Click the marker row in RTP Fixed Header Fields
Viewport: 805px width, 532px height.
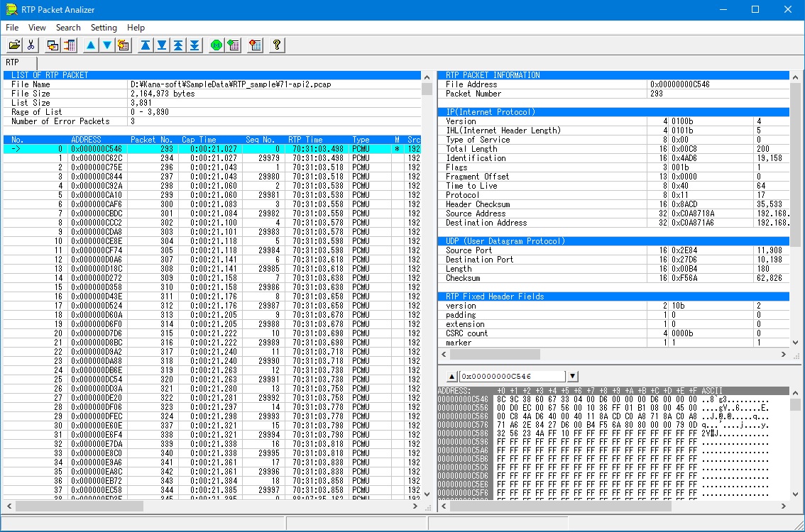tap(613, 343)
